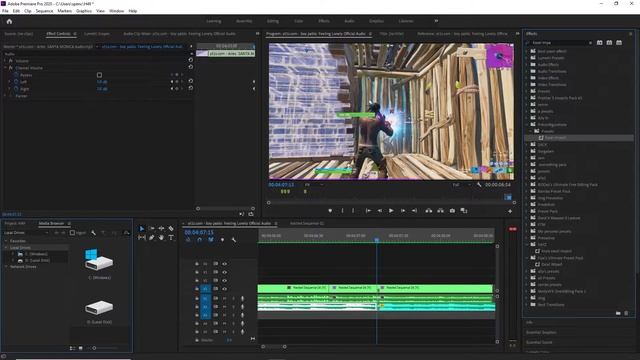
Task: Collapse the Channel Volume effect
Action: pyautogui.click(x=5, y=68)
